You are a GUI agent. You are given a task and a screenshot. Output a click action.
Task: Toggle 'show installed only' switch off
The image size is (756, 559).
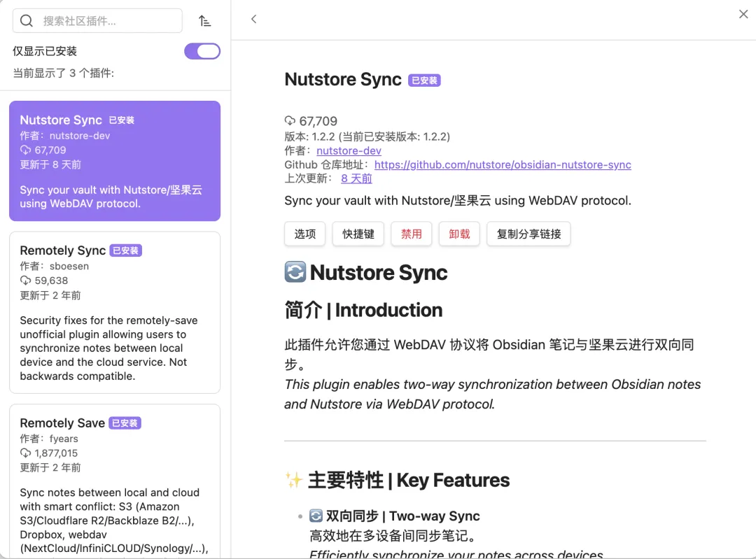coord(202,51)
